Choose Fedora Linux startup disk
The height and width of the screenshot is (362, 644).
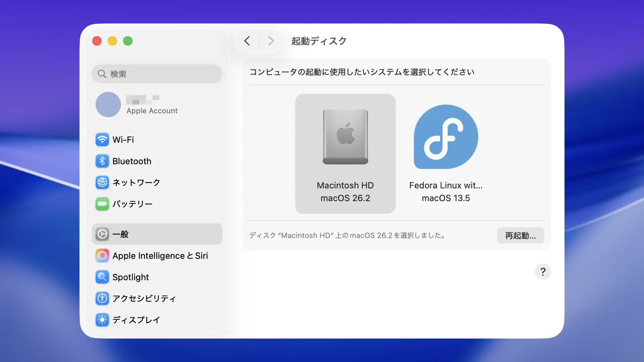pos(446,154)
